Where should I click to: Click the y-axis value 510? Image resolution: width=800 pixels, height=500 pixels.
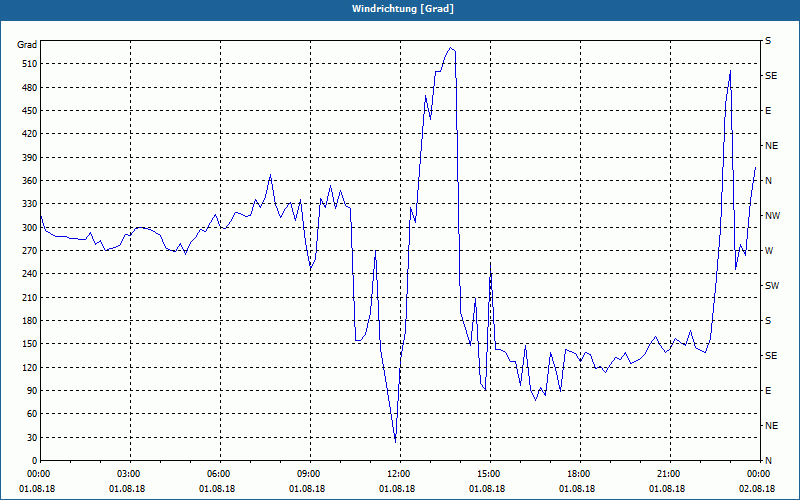click(30, 64)
